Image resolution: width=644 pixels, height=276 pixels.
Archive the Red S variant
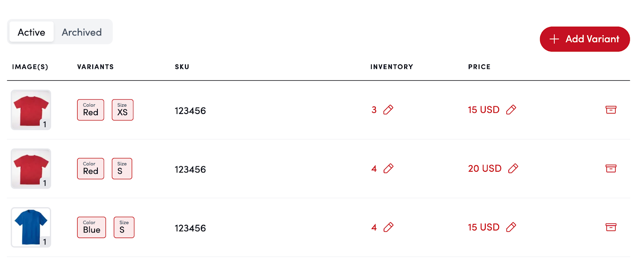point(611,168)
